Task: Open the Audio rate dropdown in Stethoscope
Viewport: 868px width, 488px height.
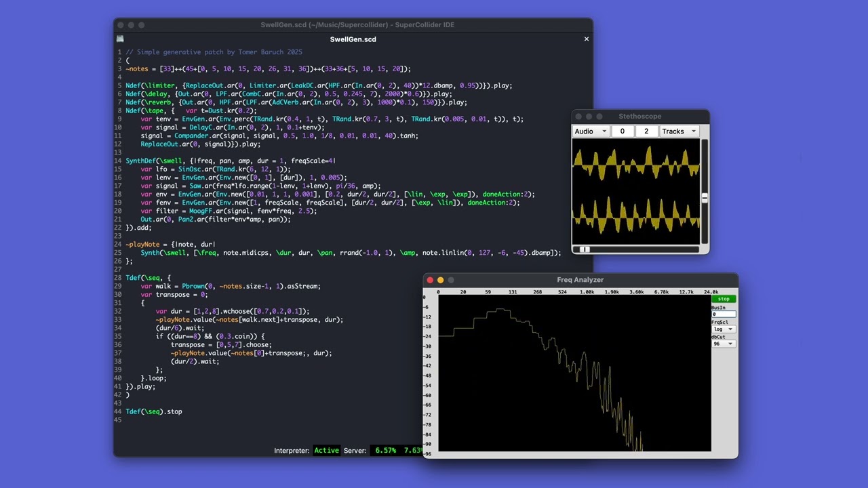Action: coord(591,131)
